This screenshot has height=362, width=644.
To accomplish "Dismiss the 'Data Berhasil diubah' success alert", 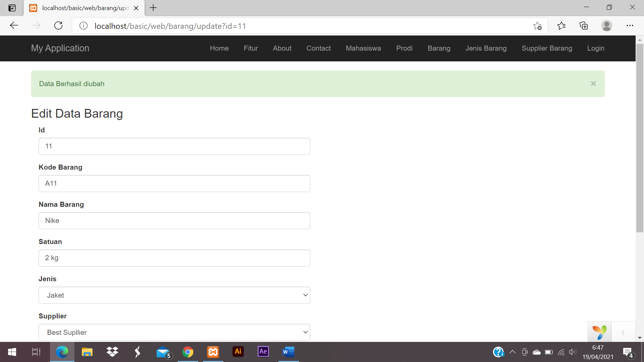I will pos(593,83).
